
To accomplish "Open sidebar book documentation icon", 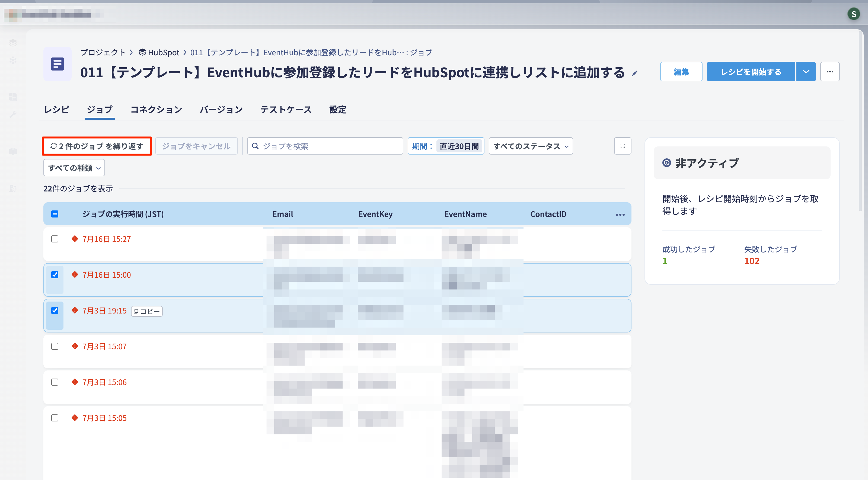I will point(13,151).
